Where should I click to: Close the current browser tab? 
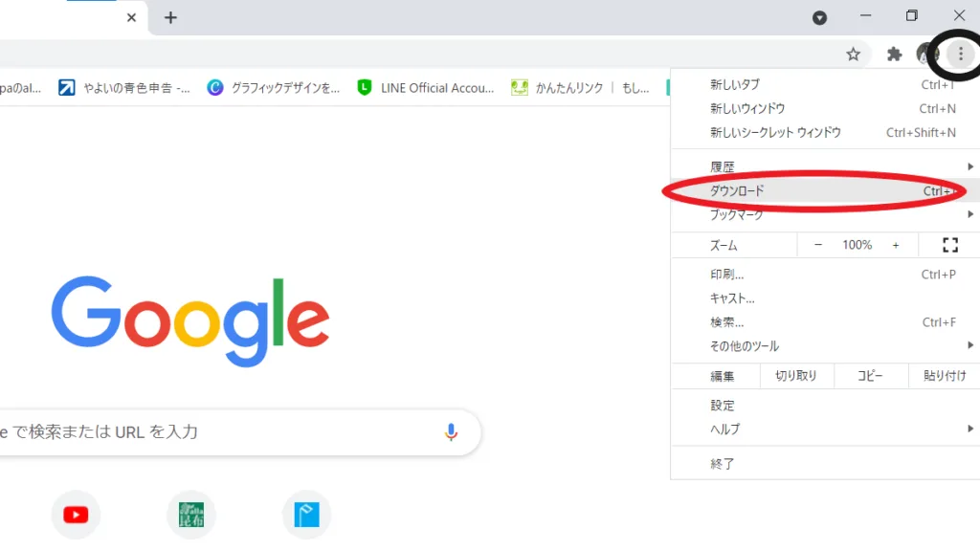(131, 17)
